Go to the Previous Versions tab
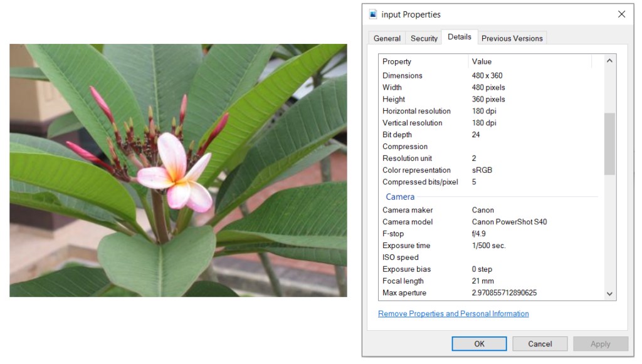Viewport: 642px width, 364px height. pyautogui.click(x=512, y=38)
